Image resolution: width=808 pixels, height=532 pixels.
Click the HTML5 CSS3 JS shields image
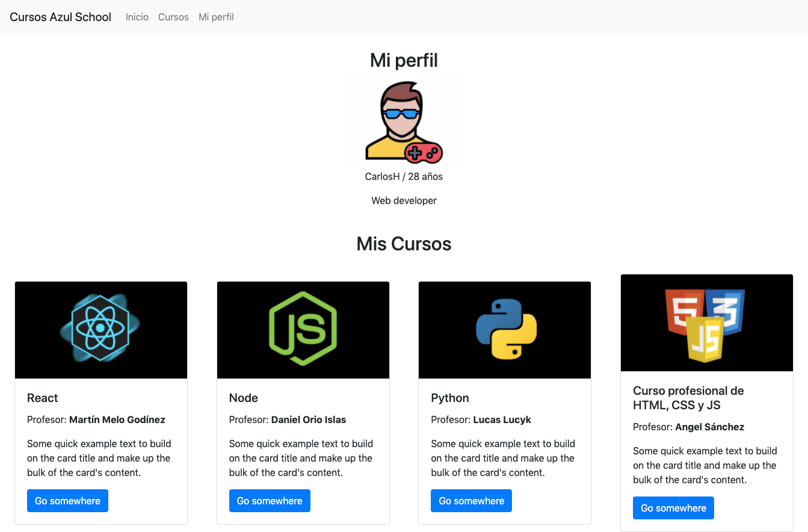707,323
